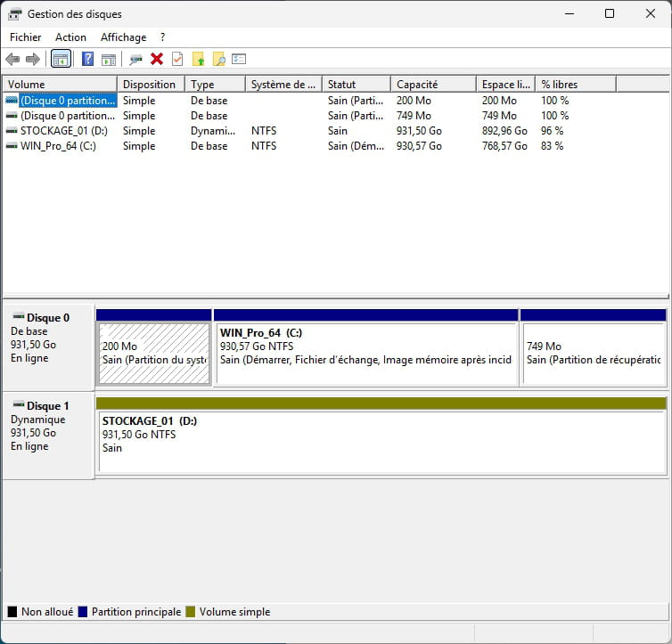
Task: Click the connect disk icon in toolbar
Action: (x=135, y=60)
